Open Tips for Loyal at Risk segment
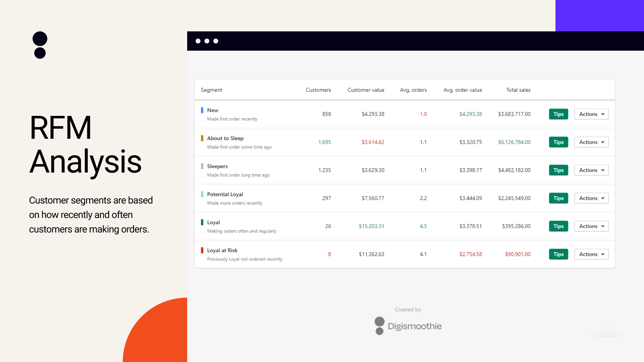The width and height of the screenshot is (644, 362). coord(558,254)
